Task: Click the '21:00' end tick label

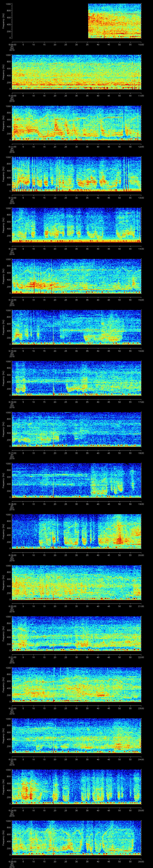Action: (141, 606)
